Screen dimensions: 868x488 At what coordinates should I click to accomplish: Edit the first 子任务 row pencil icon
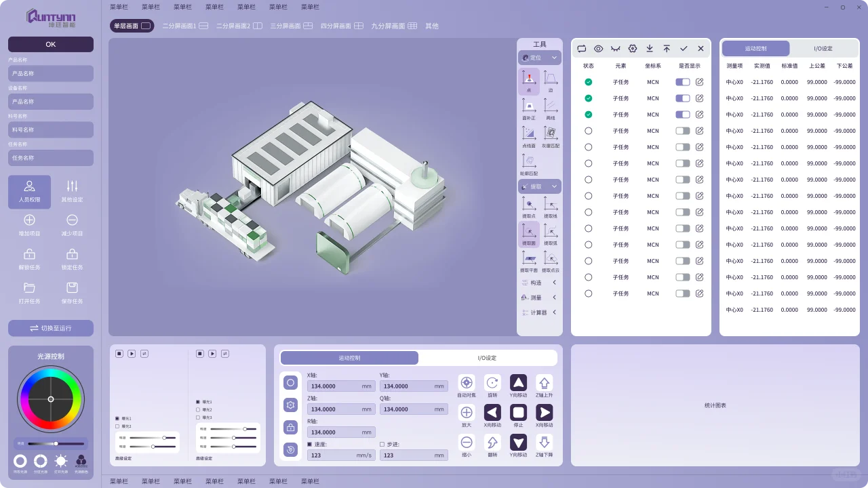coord(699,82)
